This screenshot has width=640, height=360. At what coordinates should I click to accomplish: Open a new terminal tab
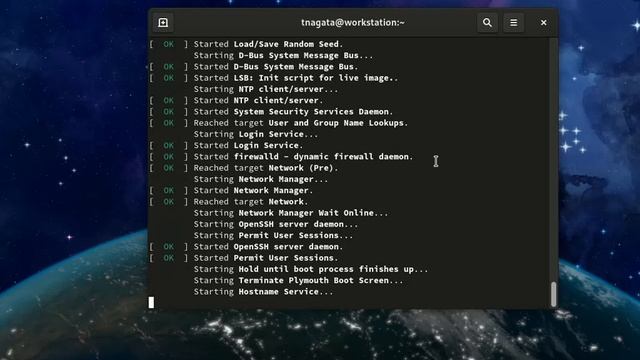click(163, 23)
